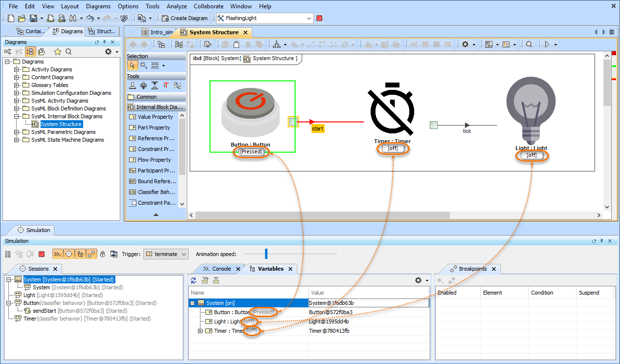Image resolution: width=620 pixels, height=364 pixels.
Task: Toggle the console button in the Simulation toolbar
Action: (x=57, y=254)
